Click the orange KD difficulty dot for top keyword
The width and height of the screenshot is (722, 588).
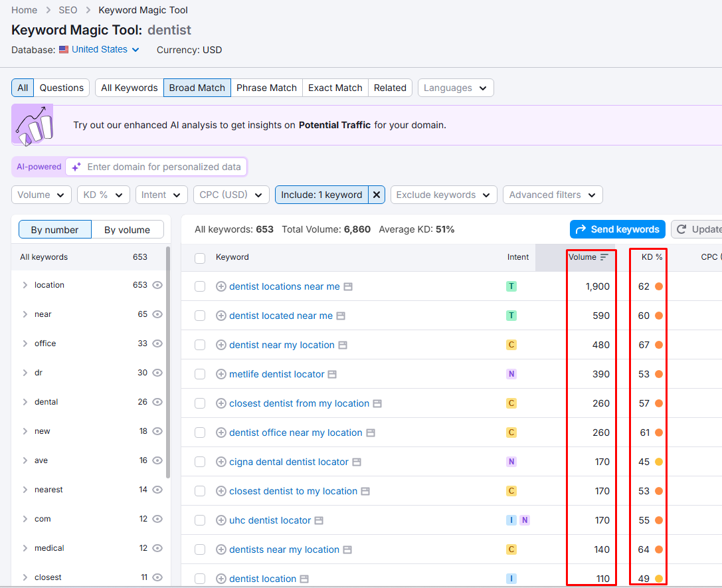[658, 286]
